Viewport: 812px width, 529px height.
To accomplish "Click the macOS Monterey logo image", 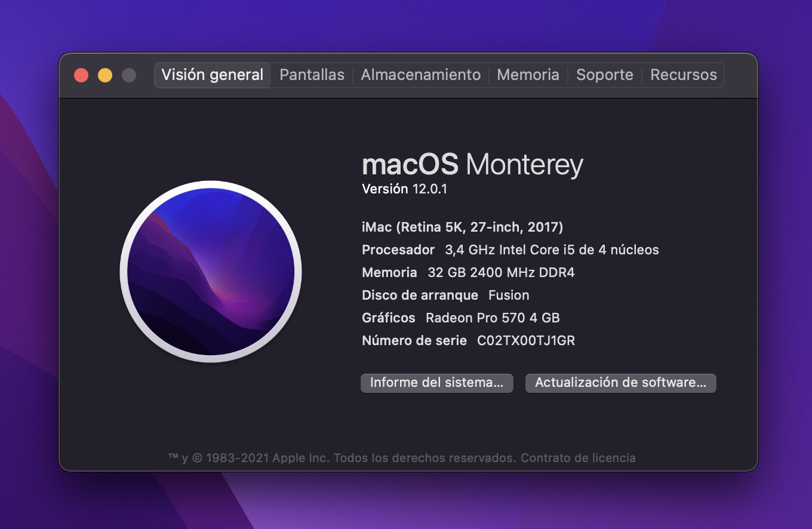I will 211,272.
